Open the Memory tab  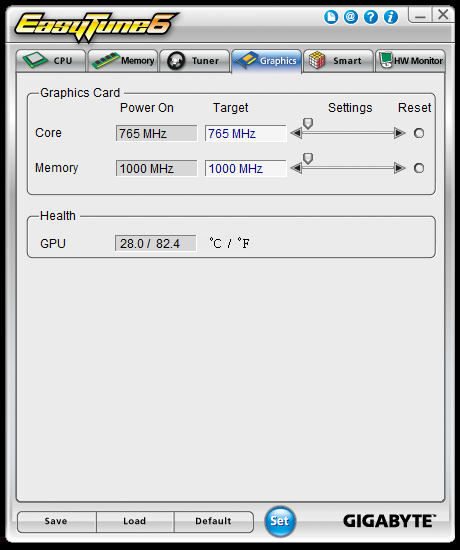(123, 61)
